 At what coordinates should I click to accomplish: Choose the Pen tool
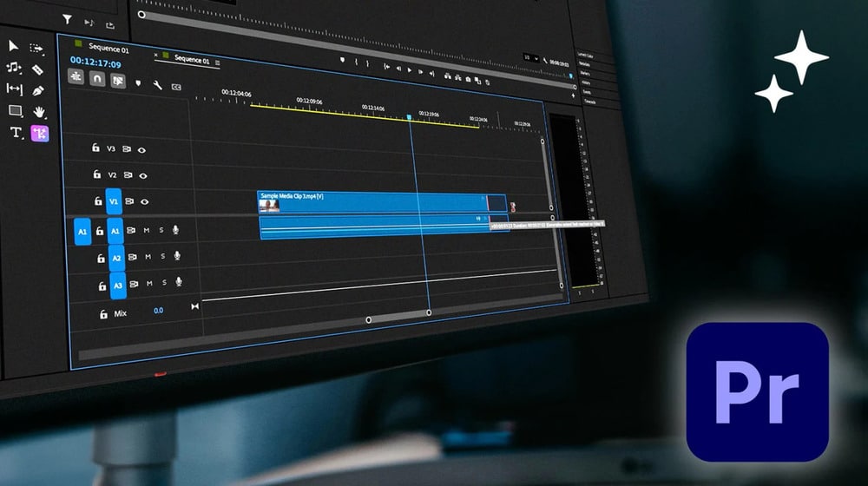click(x=38, y=90)
